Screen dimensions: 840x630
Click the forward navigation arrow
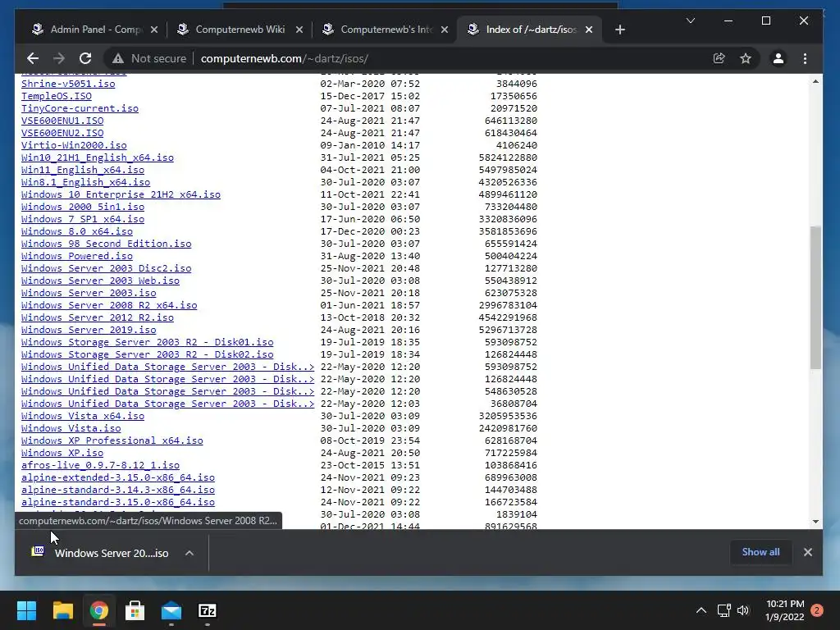59,58
